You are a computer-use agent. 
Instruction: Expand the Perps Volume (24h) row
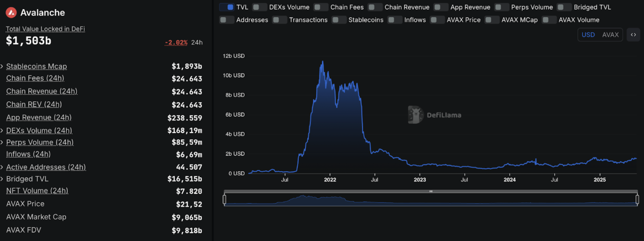pos(2,142)
